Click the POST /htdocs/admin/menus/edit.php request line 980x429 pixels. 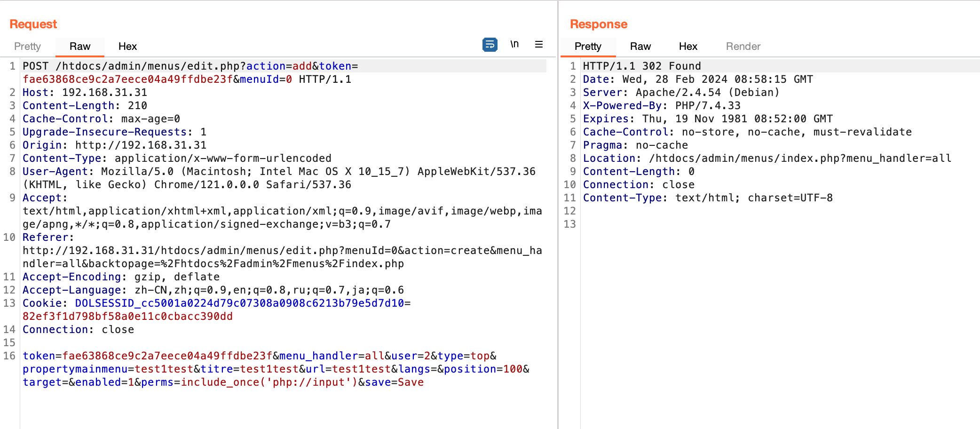(x=190, y=66)
